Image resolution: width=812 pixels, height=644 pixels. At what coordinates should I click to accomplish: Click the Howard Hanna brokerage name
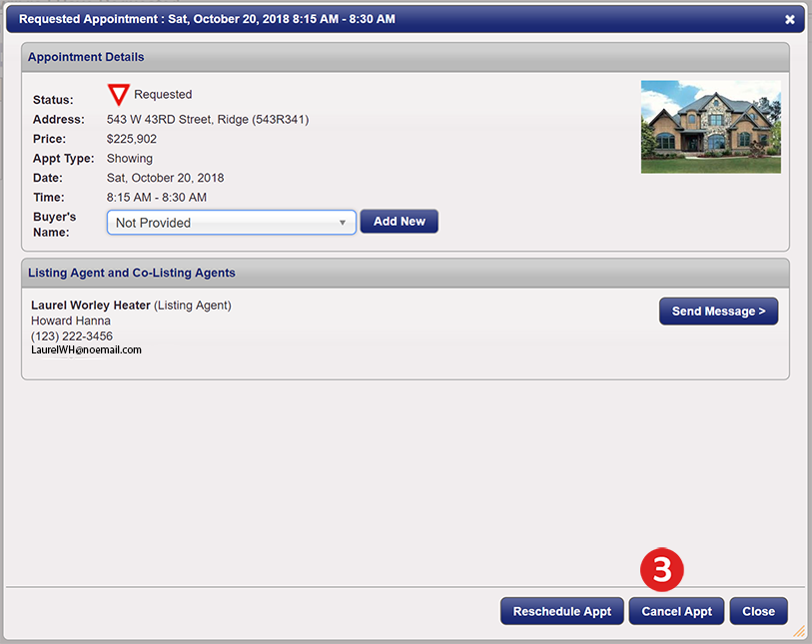click(71, 321)
